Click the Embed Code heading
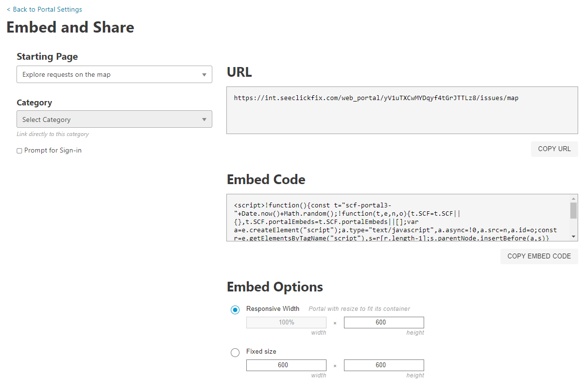The width and height of the screenshot is (583, 392). pos(266,179)
